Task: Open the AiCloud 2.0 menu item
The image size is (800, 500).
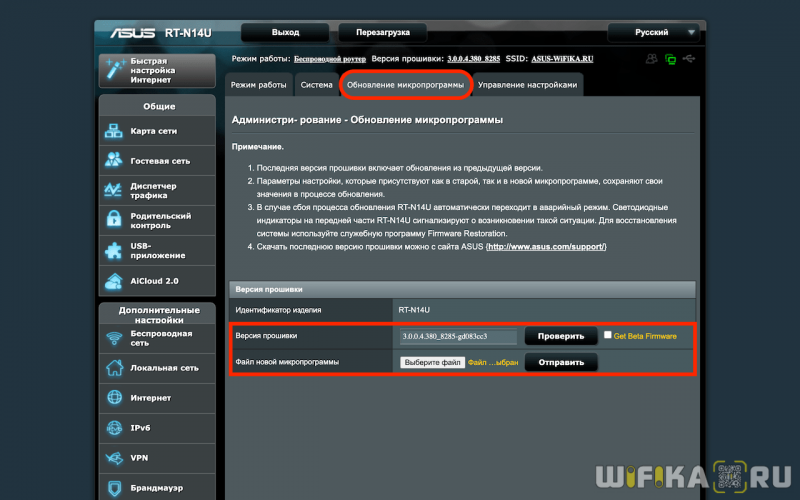Action: point(157,281)
